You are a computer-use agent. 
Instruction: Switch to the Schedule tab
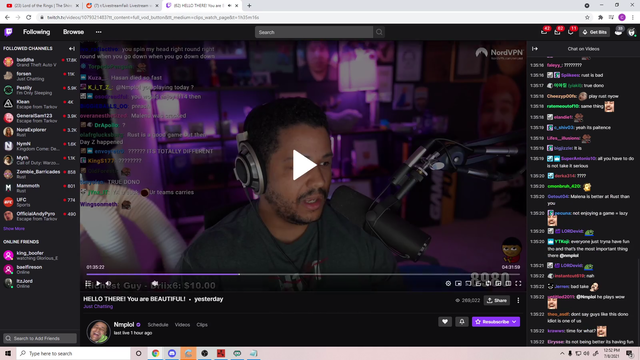[x=158, y=325]
